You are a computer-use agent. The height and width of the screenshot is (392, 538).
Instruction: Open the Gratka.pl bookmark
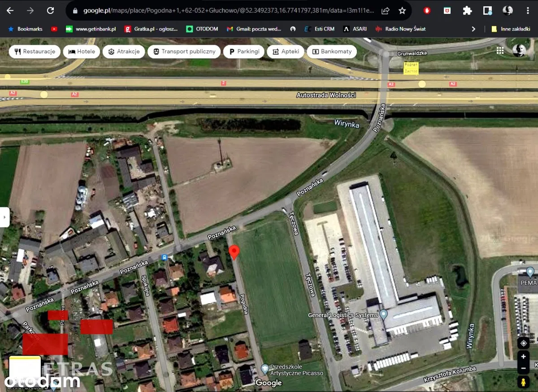(x=151, y=29)
